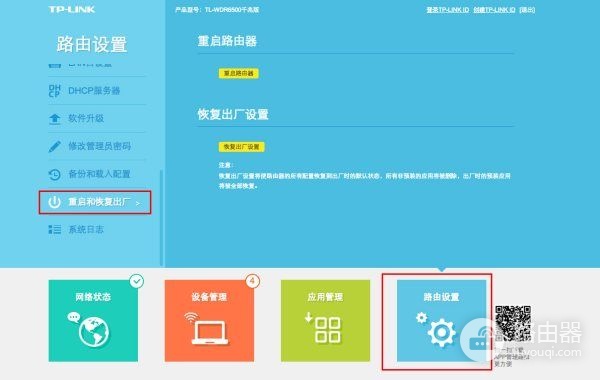
Task: Select the power icon for 重启和恢复出厂
Action: point(55,202)
